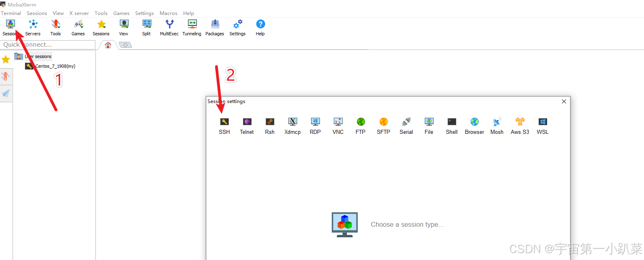
Task: Choose SSH session type
Action: (225, 126)
